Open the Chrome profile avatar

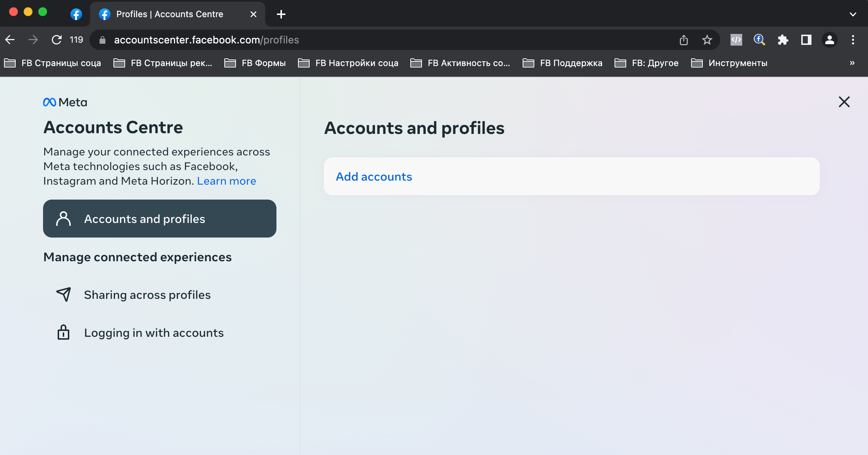[x=830, y=40]
